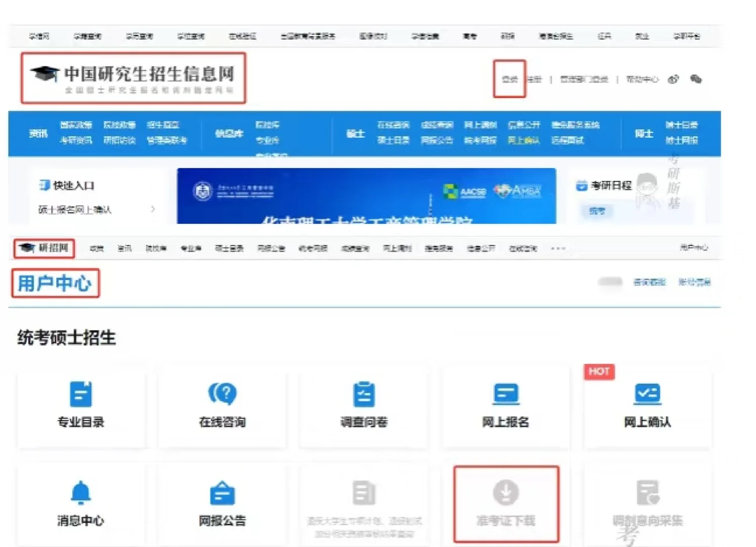Screen dimensions: 756x547
Task: Click the 专业目录 document icon
Action: pyautogui.click(x=80, y=394)
